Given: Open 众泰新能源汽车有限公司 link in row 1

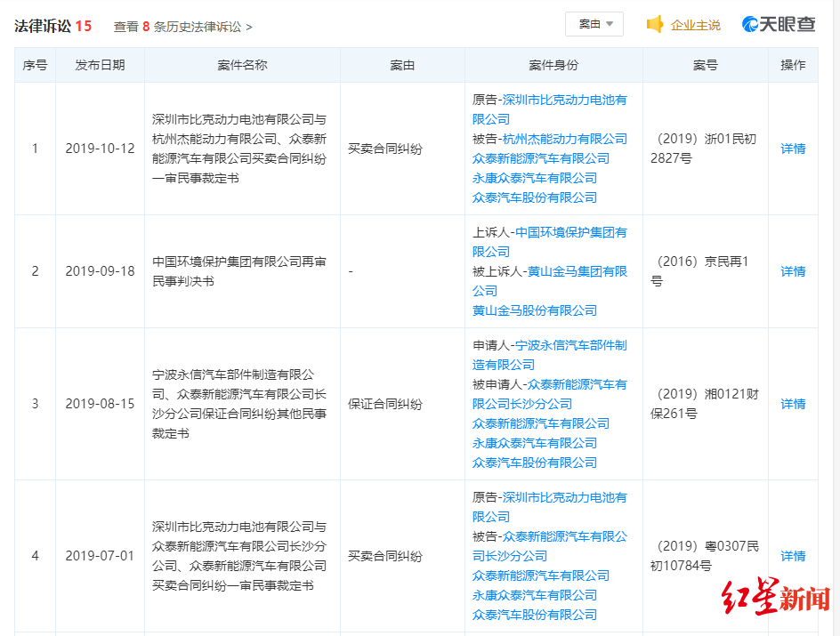Looking at the screenshot, I should click(x=541, y=158).
